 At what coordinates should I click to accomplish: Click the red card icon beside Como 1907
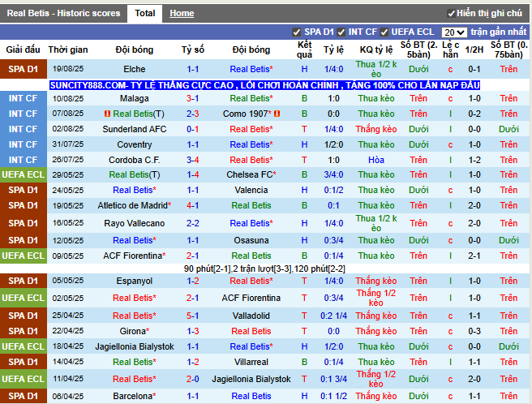pyautogui.click(x=277, y=114)
